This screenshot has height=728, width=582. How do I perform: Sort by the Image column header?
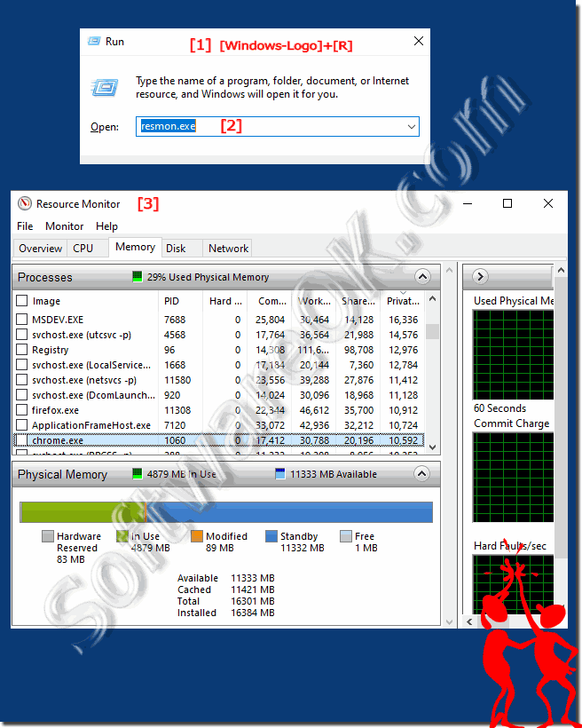pyautogui.click(x=46, y=301)
